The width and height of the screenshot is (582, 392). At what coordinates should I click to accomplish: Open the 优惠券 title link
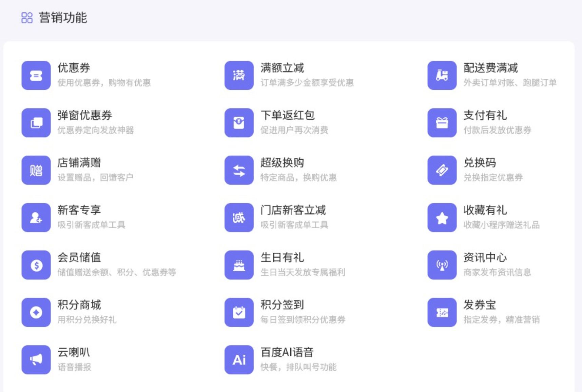[x=74, y=68]
